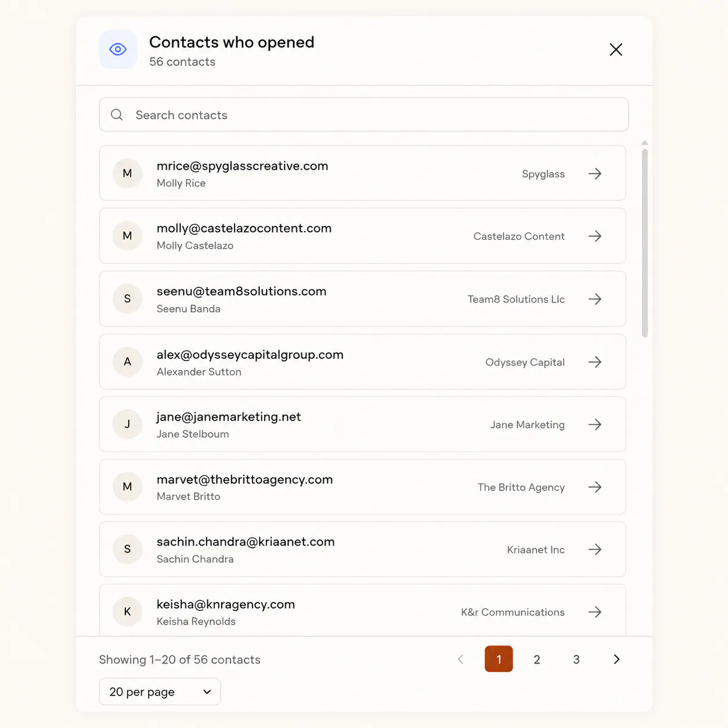The width and height of the screenshot is (728, 728).
Task: Select email marvet@thebrittoagency.com
Action: 245,480
